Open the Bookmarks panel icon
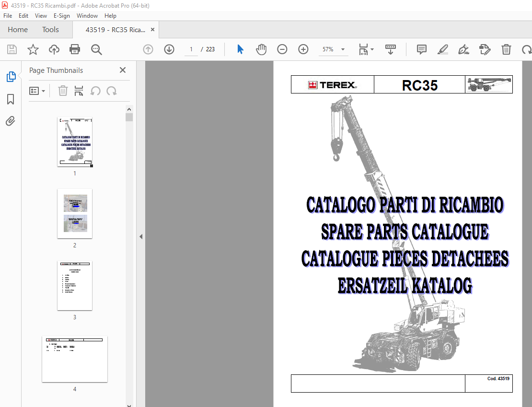Image resolution: width=532 pixels, height=407 pixels. [11, 99]
